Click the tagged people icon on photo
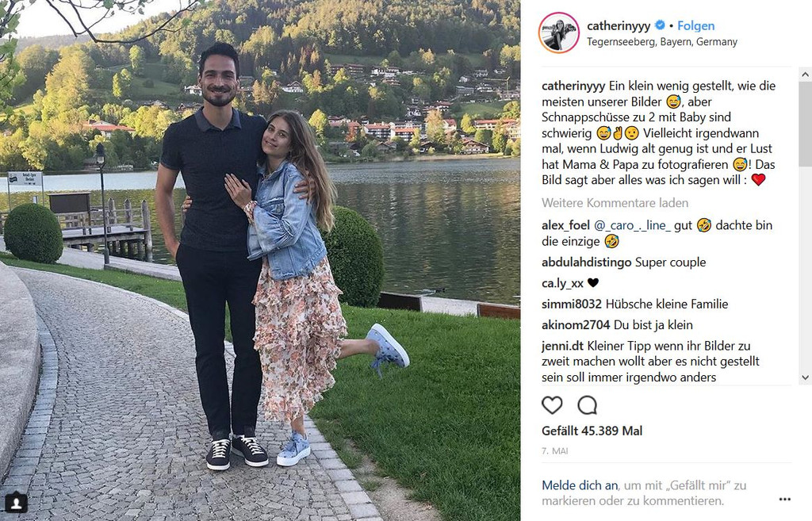 pyautogui.click(x=16, y=503)
